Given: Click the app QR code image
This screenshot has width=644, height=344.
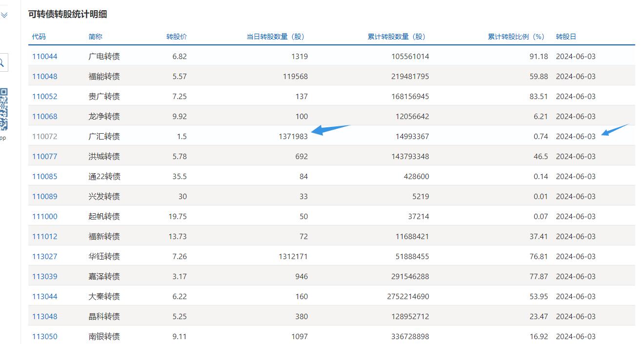Looking at the screenshot, I should point(4,109).
